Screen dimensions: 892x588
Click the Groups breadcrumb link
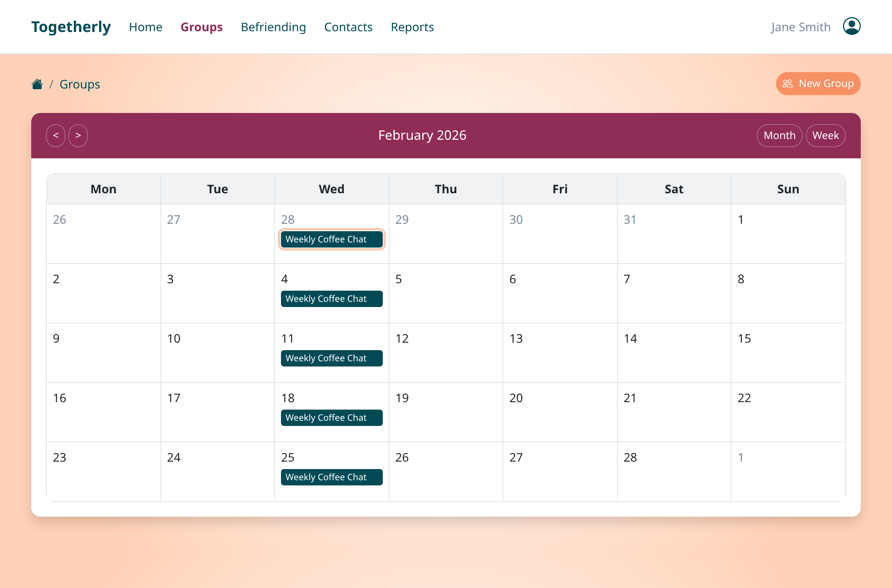[80, 84]
